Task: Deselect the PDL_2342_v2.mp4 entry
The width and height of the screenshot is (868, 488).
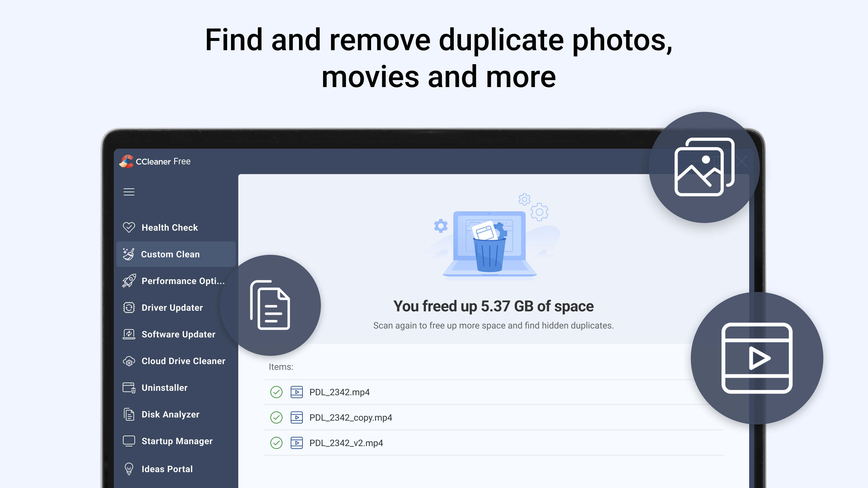Action: point(276,443)
